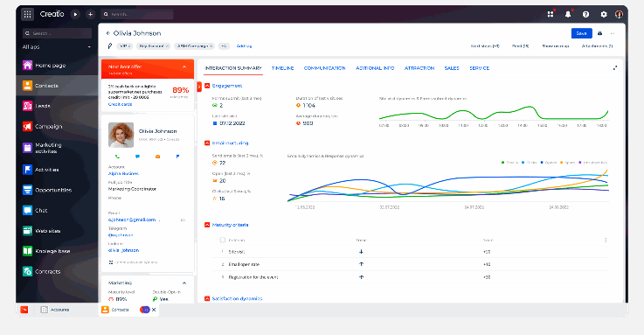Click the green phone call icon

[117, 157]
